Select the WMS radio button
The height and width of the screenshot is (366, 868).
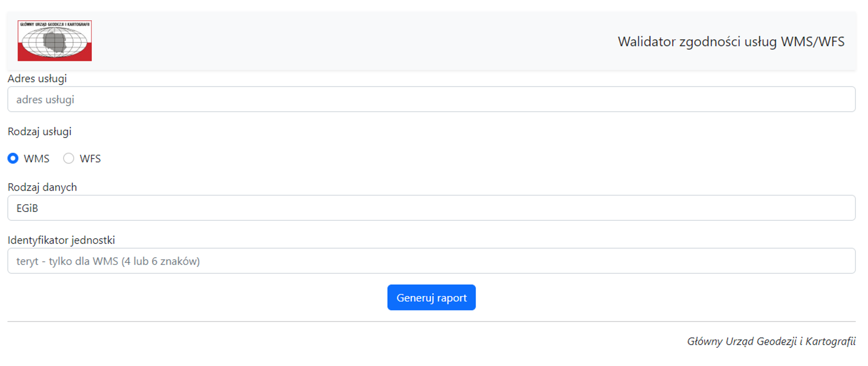tap(13, 159)
